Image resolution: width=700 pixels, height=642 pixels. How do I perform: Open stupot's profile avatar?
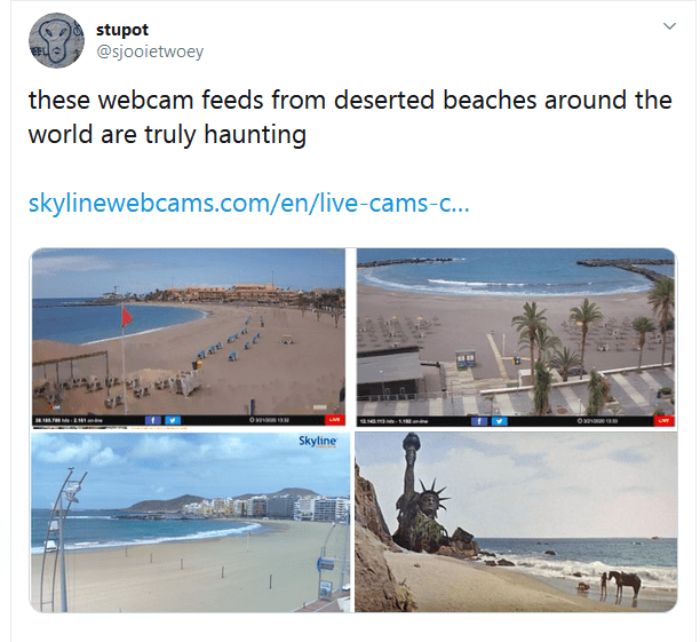point(56,41)
